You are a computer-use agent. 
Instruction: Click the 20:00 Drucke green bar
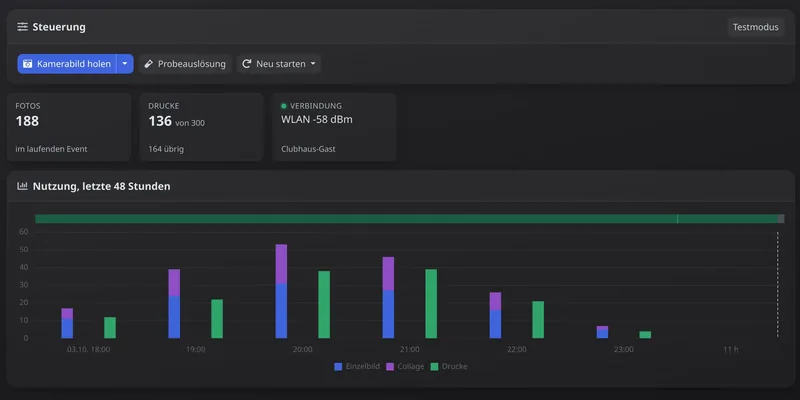pyautogui.click(x=324, y=305)
